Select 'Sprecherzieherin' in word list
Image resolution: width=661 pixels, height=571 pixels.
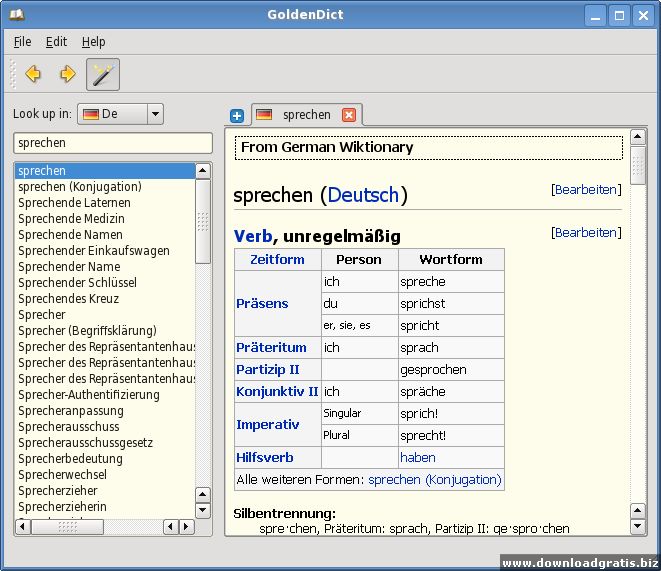[x=105, y=507]
